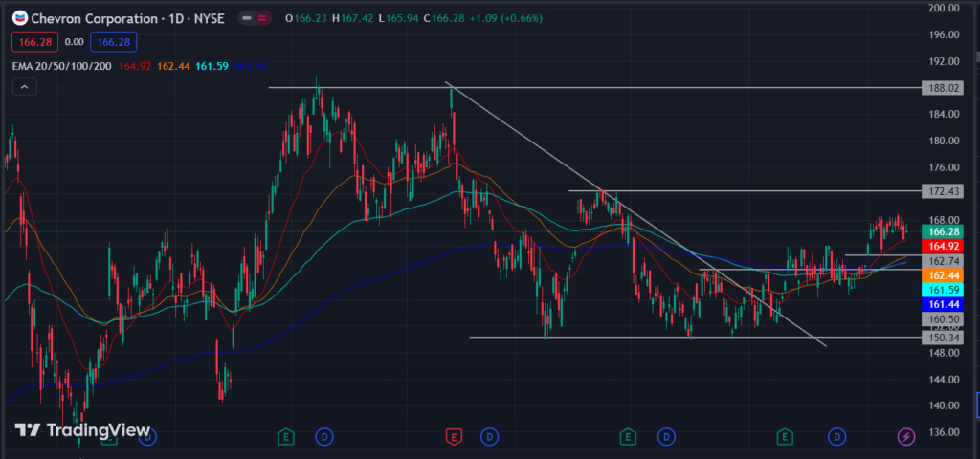Click the purple lightning bolt icon

[x=906, y=436]
